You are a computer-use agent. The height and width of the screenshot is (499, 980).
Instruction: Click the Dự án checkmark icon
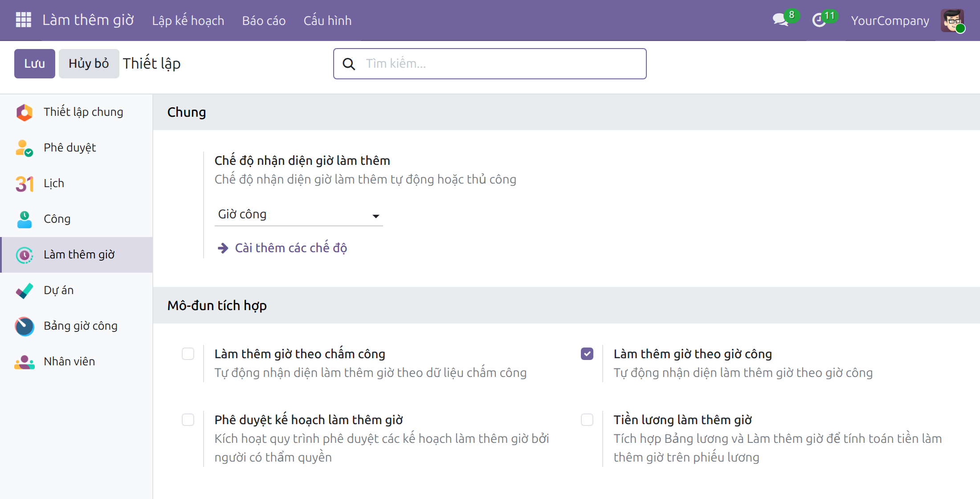click(24, 290)
